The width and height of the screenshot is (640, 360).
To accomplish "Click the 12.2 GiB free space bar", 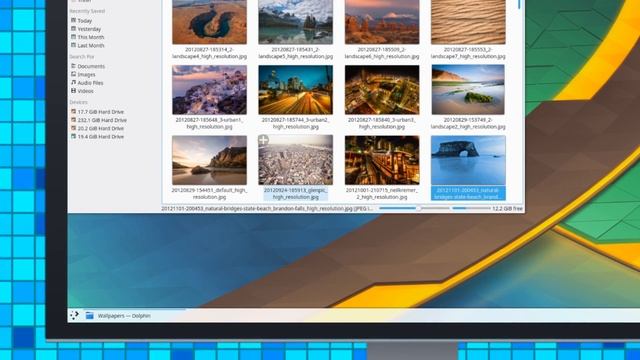I will [x=471, y=209].
